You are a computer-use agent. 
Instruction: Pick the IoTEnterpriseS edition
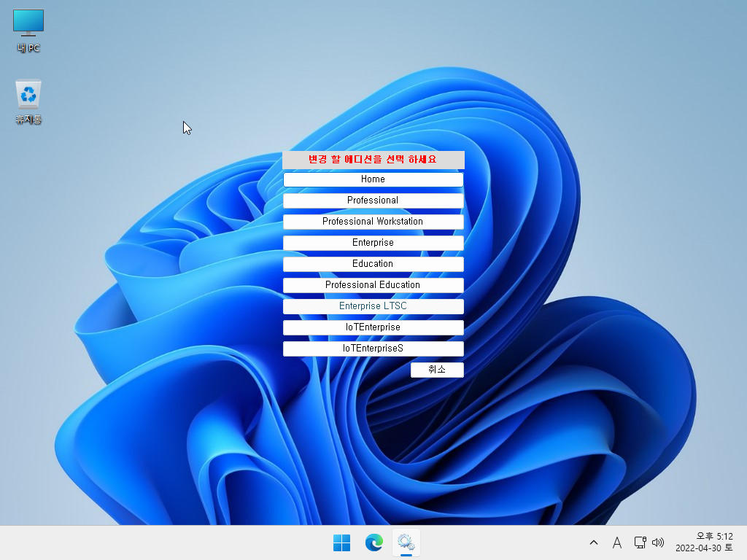[373, 348]
